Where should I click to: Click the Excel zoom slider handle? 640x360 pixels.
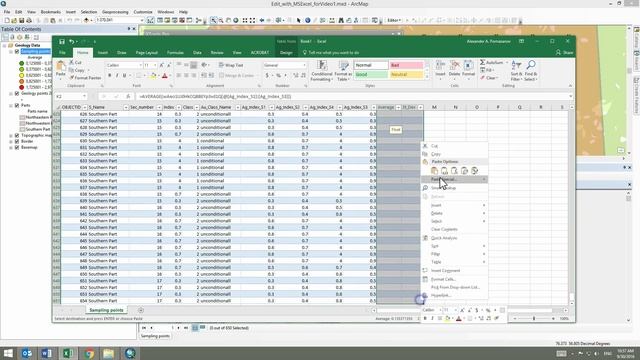point(534,318)
